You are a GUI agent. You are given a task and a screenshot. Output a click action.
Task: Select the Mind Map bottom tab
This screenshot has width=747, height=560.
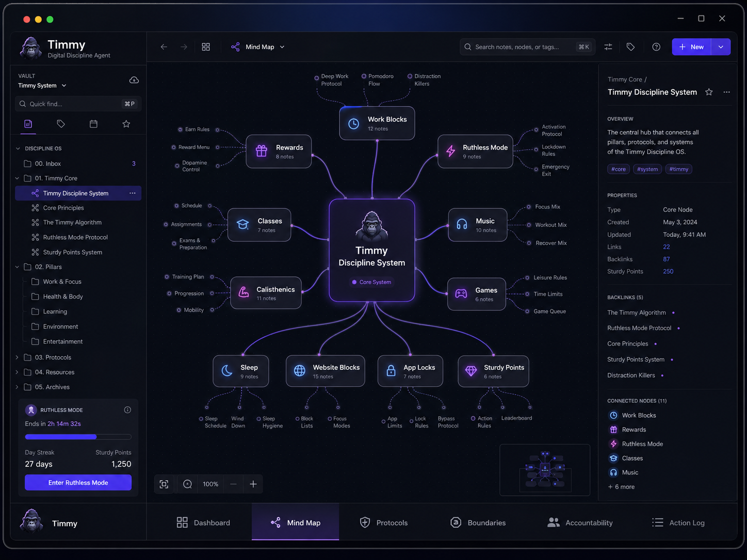296,523
